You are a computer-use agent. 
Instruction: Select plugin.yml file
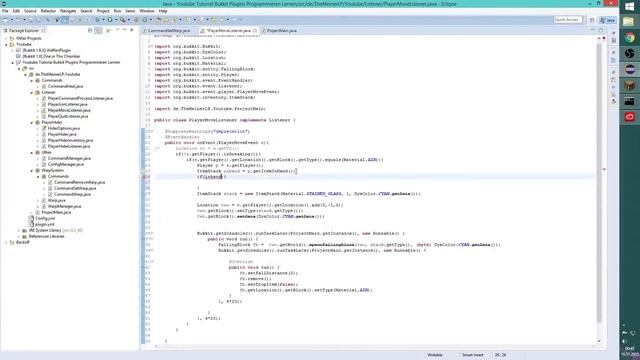click(x=44, y=224)
